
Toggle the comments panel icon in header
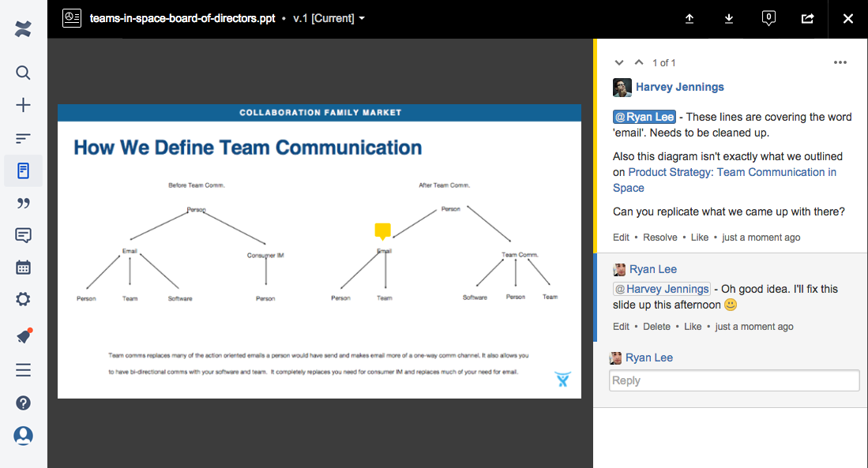(x=768, y=18)
